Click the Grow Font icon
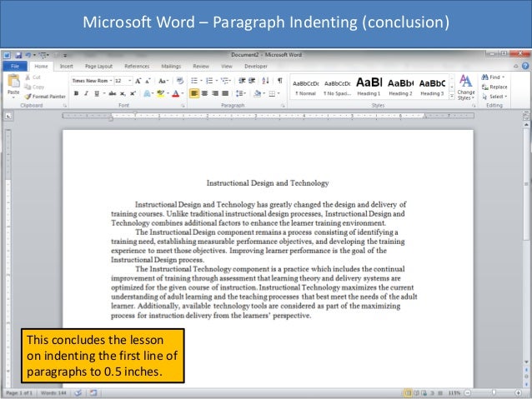Image resolution: width=532 pixels, height=399 pixels. (138, 81)
